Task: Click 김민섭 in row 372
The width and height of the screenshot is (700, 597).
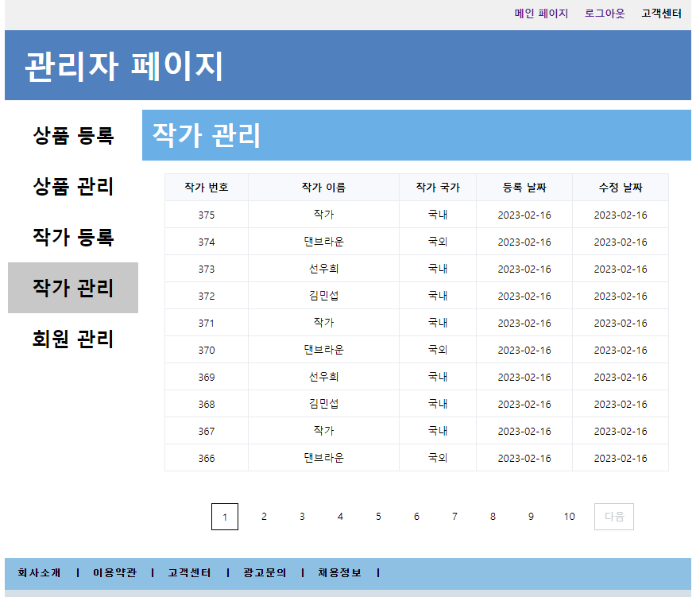Action: click(x=323, y=296)
